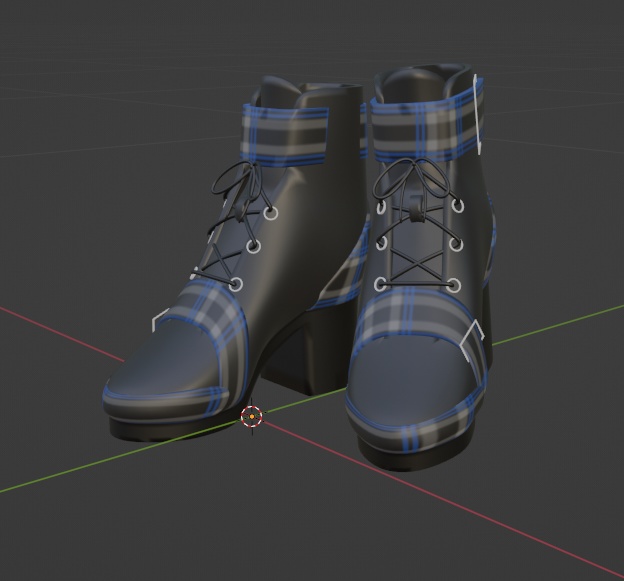Select the left boot's plaid ankle strap
The image size is (624, 581).
(x=284, y=136)
